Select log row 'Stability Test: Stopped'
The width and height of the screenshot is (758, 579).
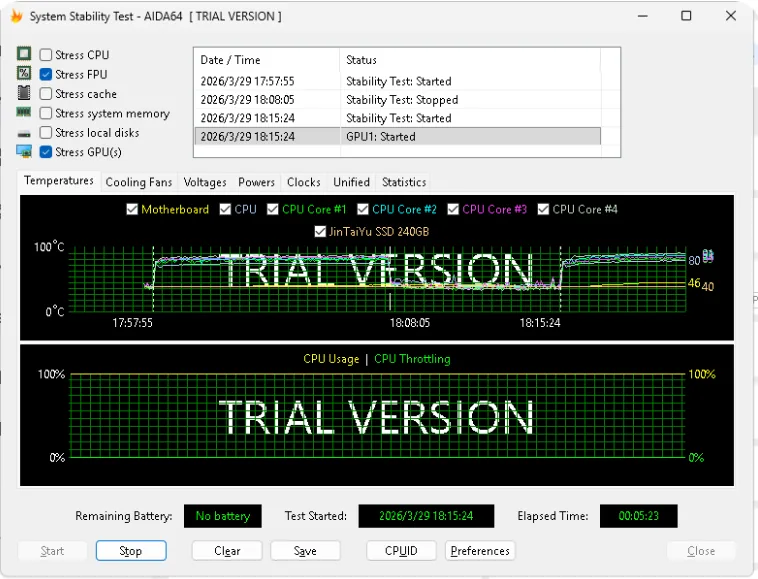pos(398,100)
